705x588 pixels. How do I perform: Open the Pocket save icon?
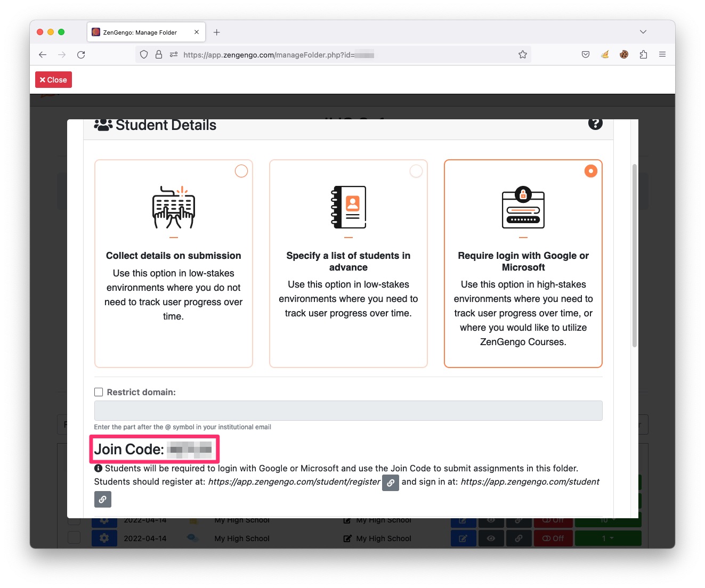click(586, 54)
